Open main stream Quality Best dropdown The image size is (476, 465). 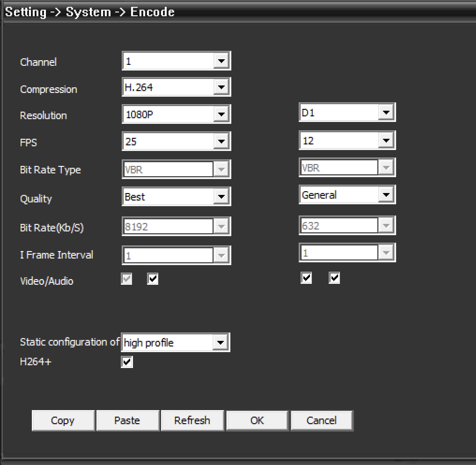[221, 197]
